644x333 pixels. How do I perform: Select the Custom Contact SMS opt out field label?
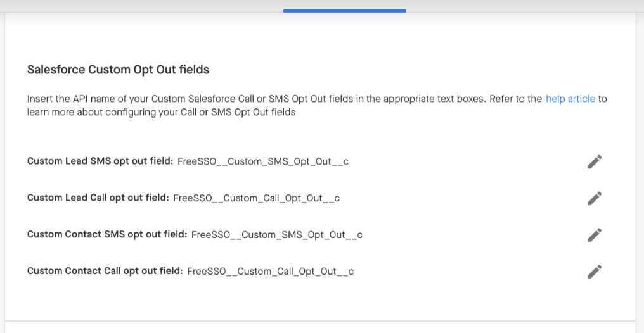coord(107,235)
